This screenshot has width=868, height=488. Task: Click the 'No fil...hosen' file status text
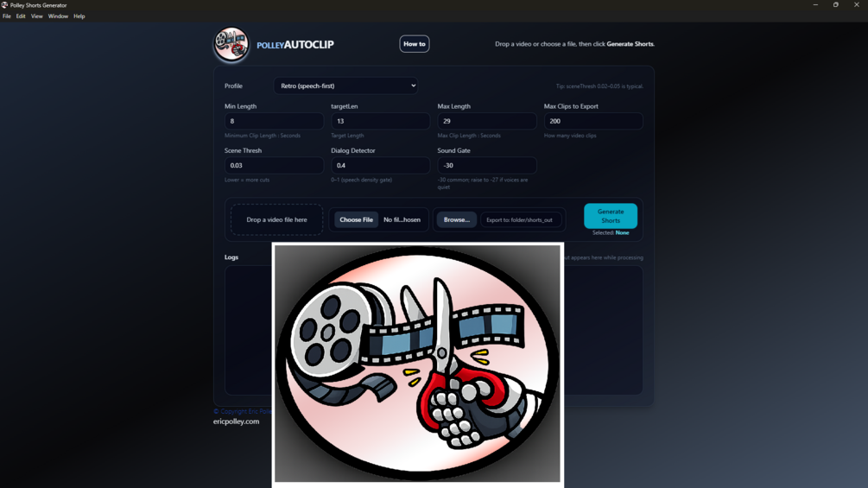pyautogui.click(x=402, y=219)
